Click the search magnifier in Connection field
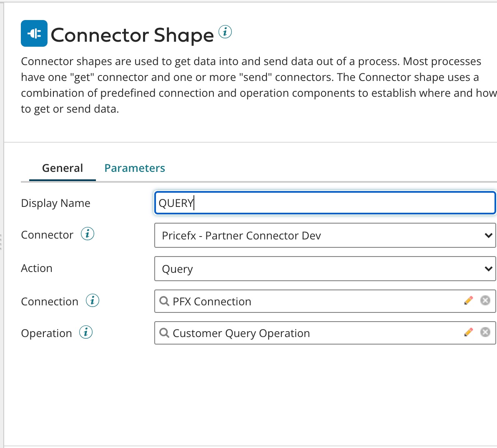Viewport: 497px width, 448px height. click(164, 301)
